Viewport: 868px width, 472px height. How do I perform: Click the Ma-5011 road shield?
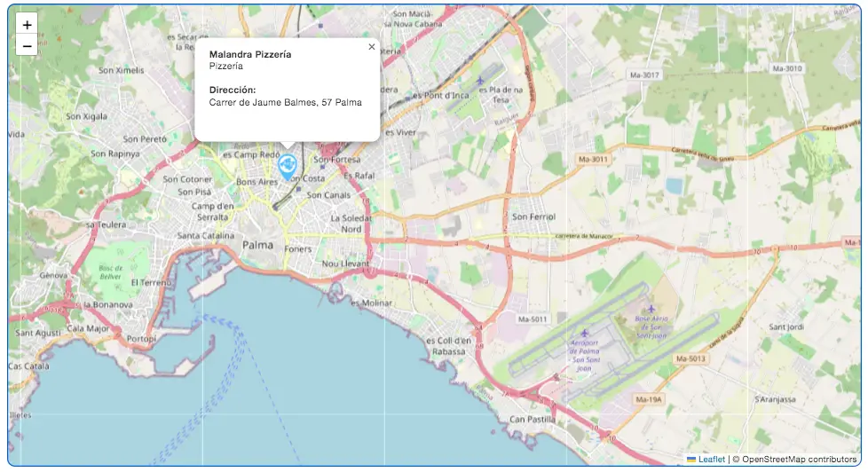tap(532, 319)
